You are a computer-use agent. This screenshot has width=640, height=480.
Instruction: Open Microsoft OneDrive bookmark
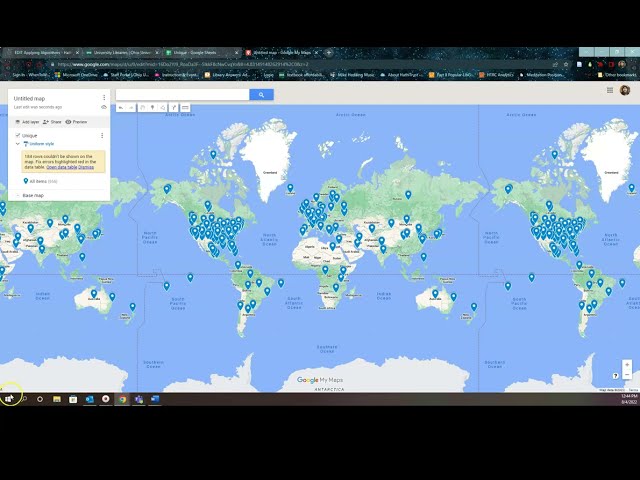click(x=76, y=75)
